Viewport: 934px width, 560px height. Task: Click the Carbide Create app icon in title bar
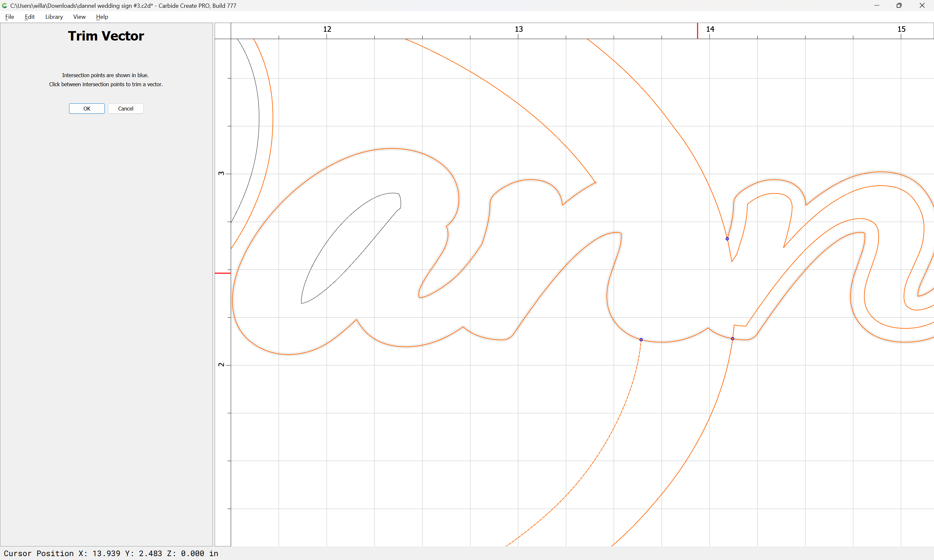(x=5, y=6)
